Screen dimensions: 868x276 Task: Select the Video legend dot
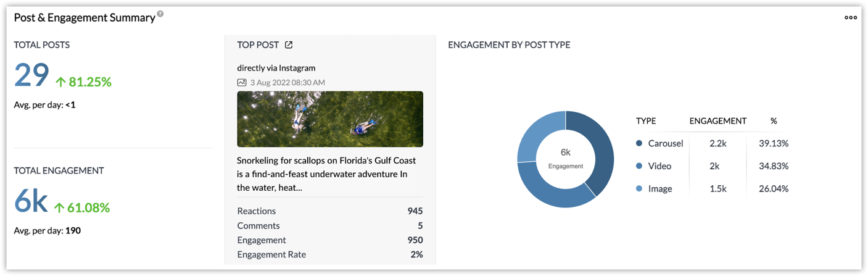[x=639, y=166]
